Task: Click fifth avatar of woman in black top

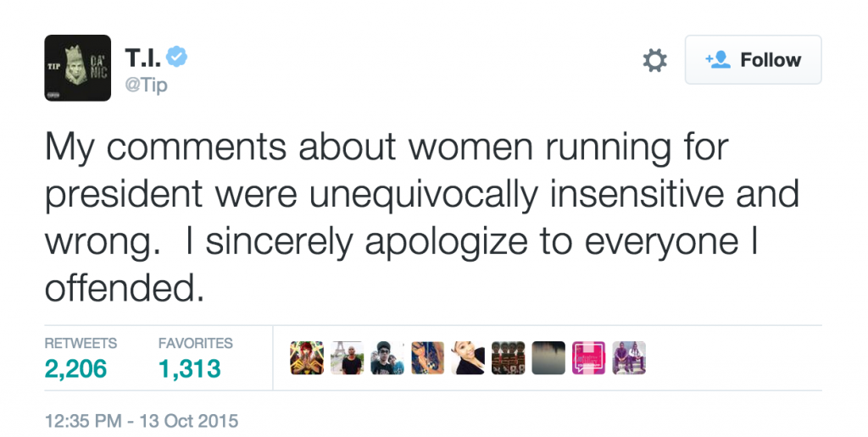Action: (x=468, y=358)
